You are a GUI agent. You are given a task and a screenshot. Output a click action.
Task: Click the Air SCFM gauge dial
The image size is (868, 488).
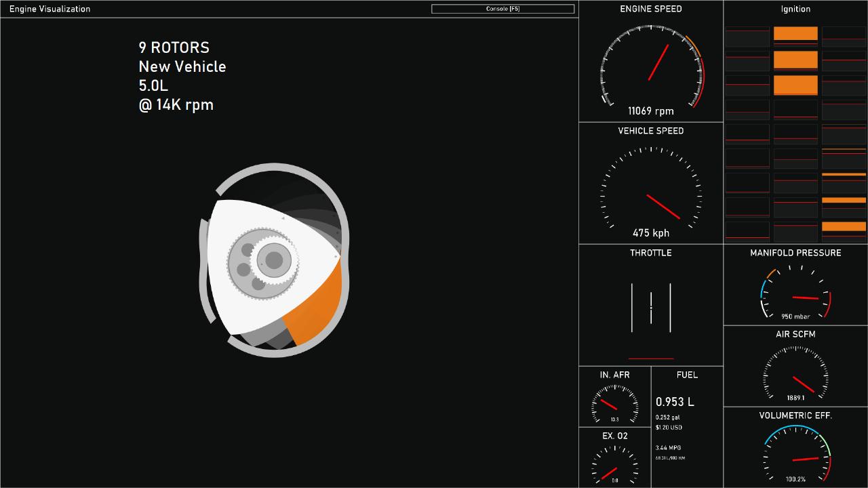795,373
